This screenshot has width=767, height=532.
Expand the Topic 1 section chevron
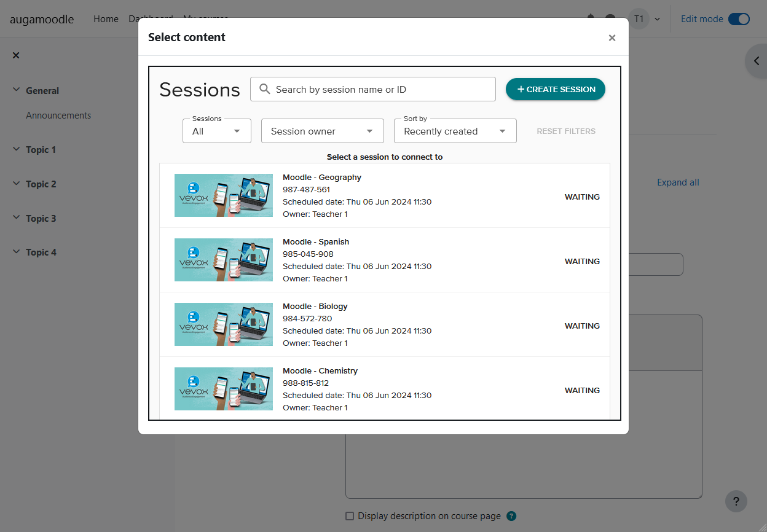[x=16, y=149]
